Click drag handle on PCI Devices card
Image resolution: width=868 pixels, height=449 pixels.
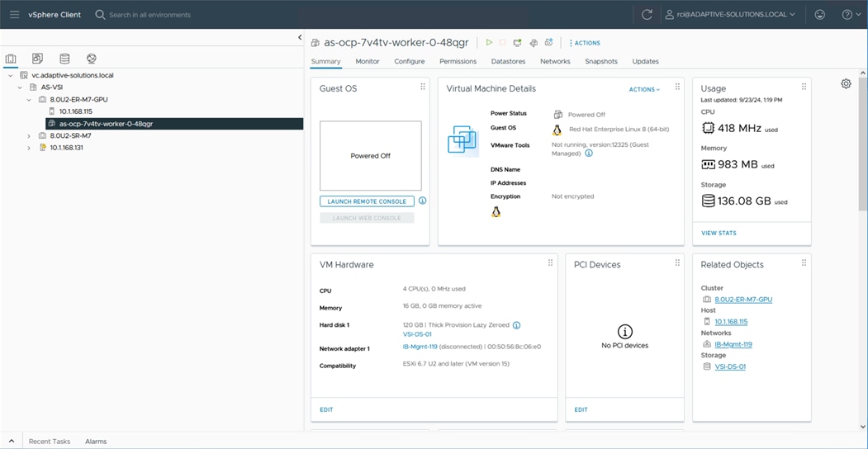(677, 263)
